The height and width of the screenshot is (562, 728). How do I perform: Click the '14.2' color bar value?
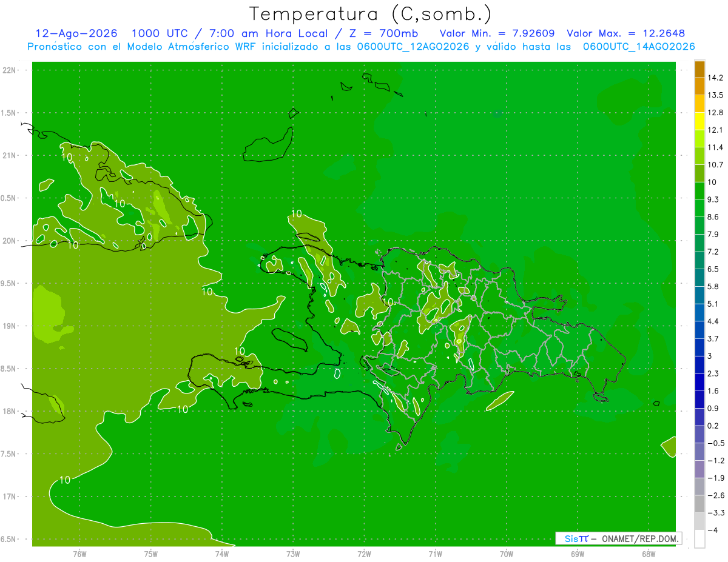[715, 78]
